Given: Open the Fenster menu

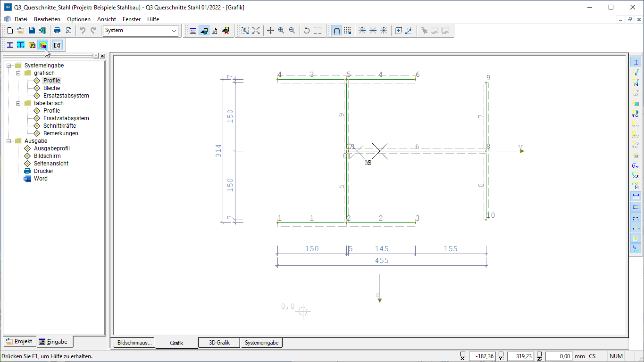Looking at the screenshot, I should (x=132, y=19).
